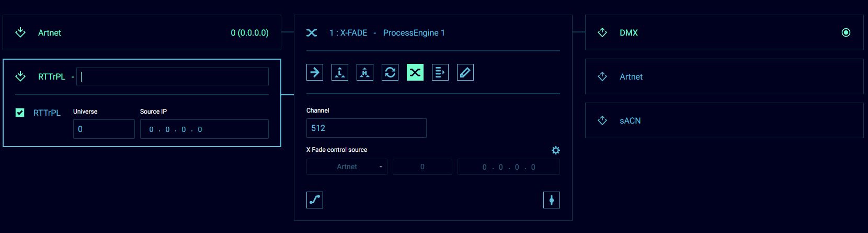The width and height of the screenshot is (868, 233).
Task: Click the Channel field showing 512
Action: 366,128
